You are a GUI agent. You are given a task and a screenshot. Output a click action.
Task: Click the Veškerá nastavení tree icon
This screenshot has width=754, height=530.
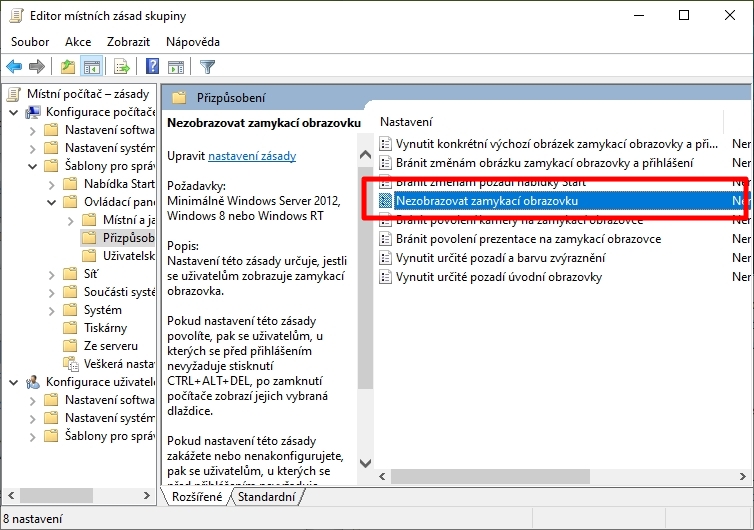71,364
